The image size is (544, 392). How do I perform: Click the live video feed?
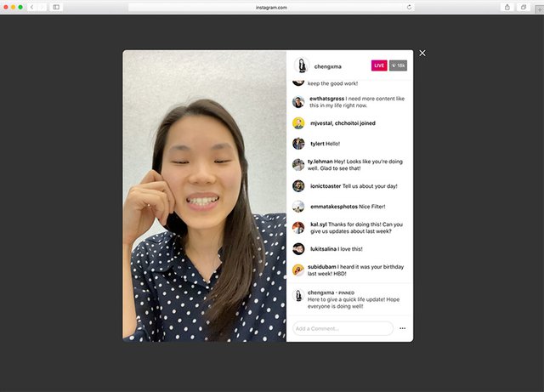tap(204, 196)
